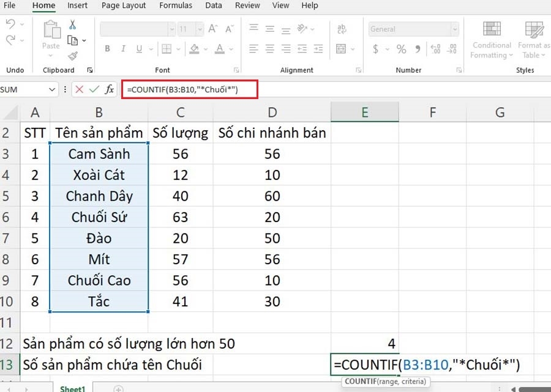The image size is (551, 392).
Task: Switch to the Insert tab
Action: [77, 6]
